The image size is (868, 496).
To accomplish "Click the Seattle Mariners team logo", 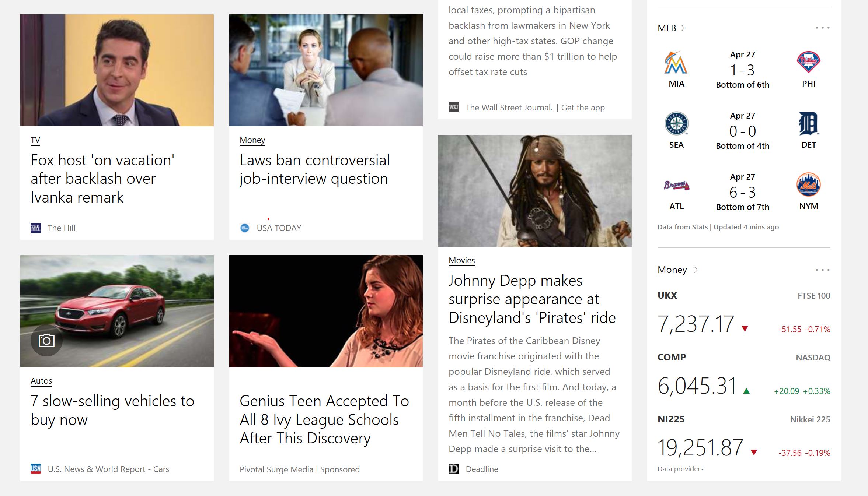I will 676,123.
